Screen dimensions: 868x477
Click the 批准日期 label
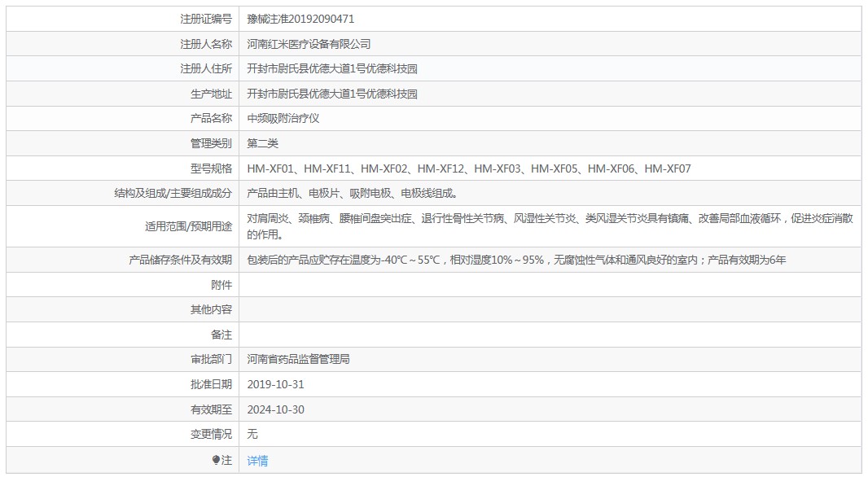212,384
